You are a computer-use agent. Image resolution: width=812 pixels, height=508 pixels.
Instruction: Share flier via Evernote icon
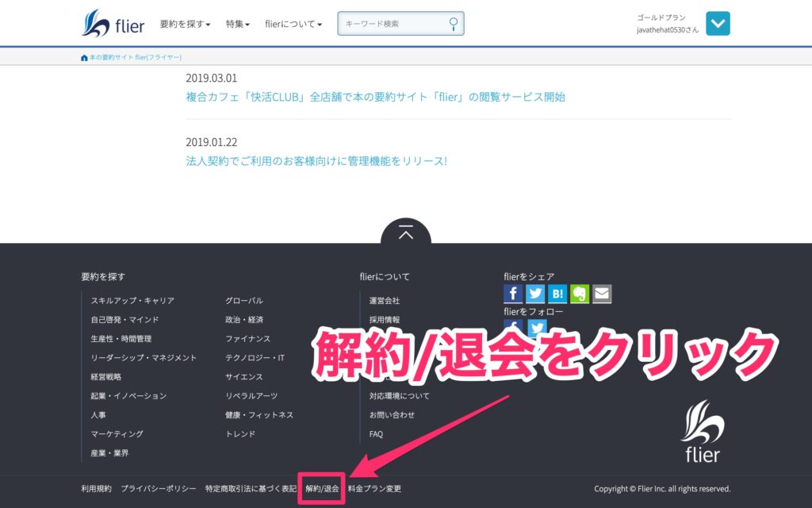tap(580, 294)
